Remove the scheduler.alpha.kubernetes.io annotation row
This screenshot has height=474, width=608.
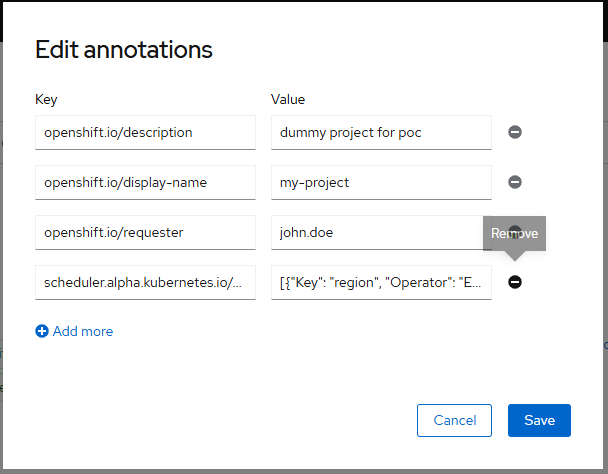coord(515,282)
